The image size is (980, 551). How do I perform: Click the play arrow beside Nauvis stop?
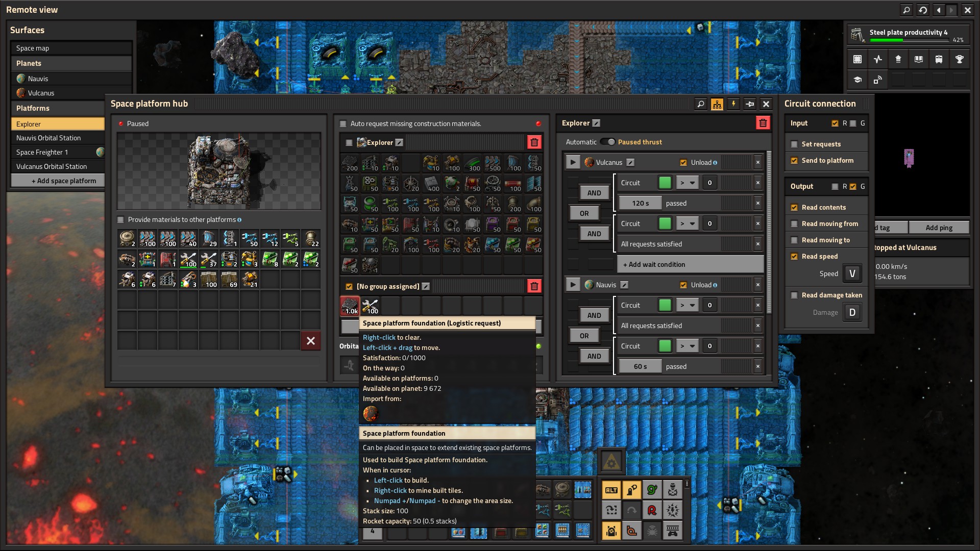(x=573, y=285)
